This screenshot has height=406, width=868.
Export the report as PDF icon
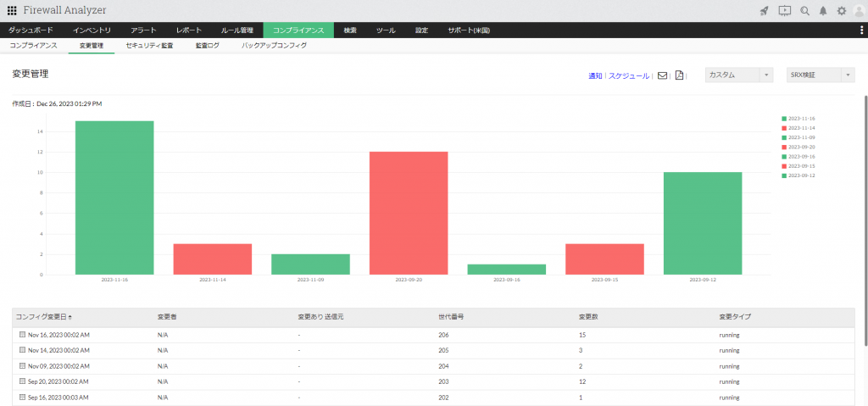click(x=679, y=76)
